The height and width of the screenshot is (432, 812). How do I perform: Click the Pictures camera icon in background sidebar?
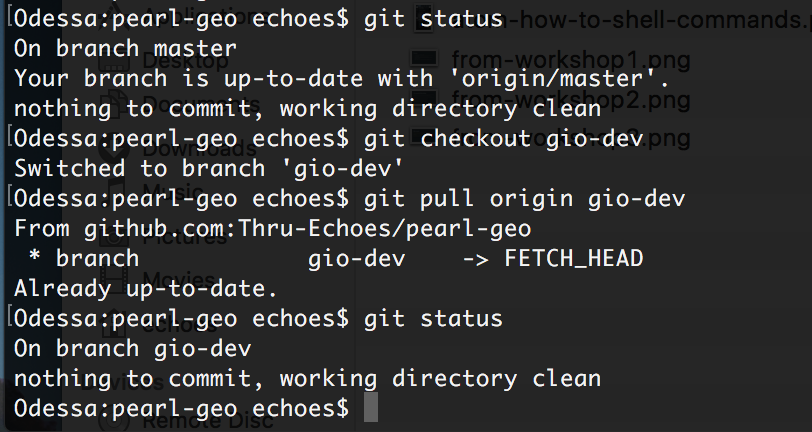coord(115,237)
